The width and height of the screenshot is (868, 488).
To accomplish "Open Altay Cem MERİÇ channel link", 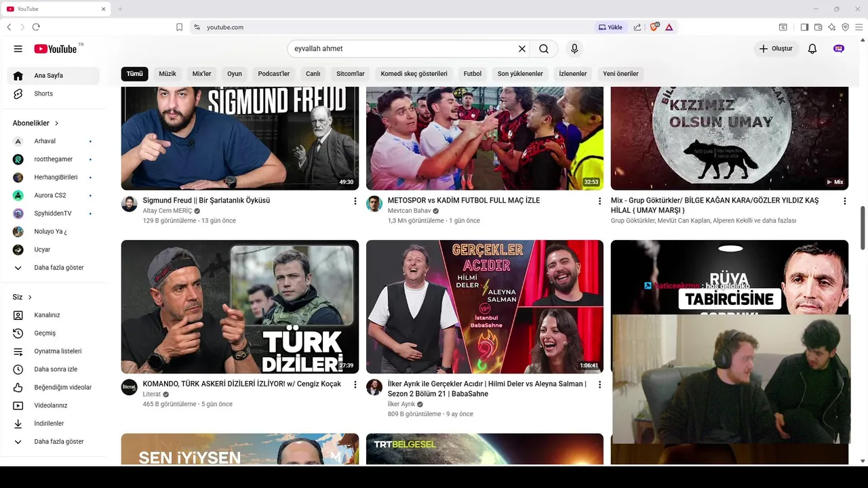I will [167, 211].
